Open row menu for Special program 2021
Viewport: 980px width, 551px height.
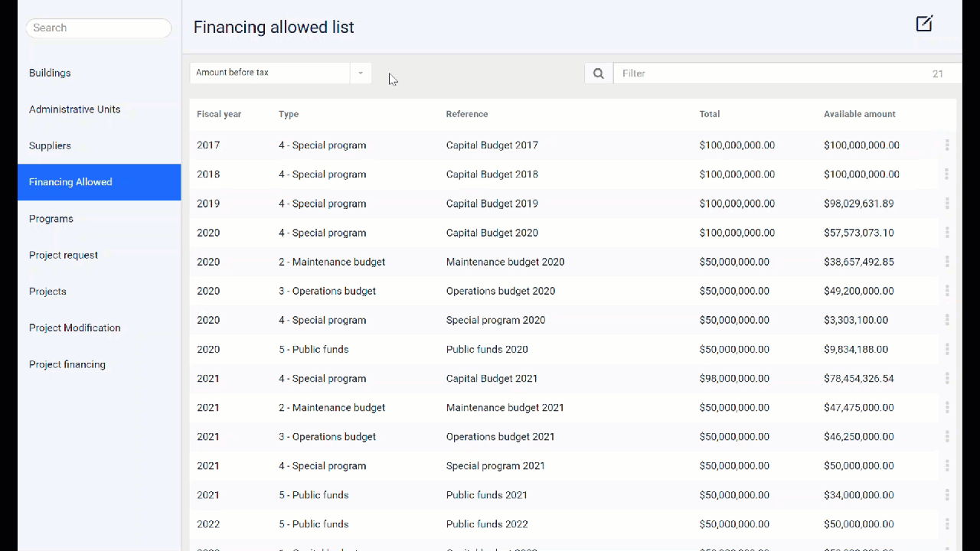tap(947, 465)
